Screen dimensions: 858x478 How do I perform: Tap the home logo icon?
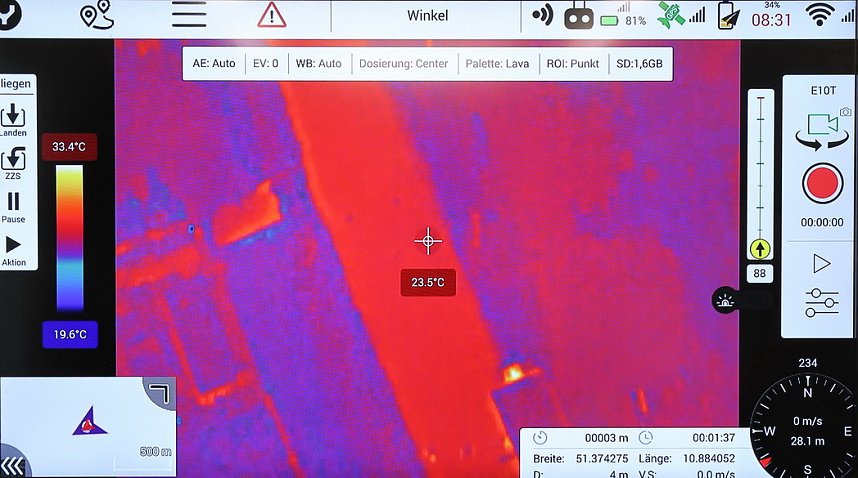click(9, 13)
